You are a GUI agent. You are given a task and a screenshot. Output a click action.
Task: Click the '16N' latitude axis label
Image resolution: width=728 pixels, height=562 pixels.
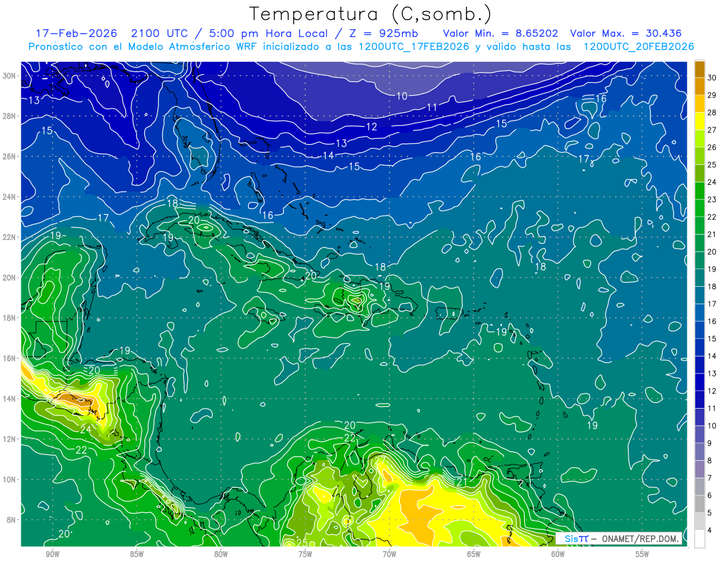click(9, 358)
